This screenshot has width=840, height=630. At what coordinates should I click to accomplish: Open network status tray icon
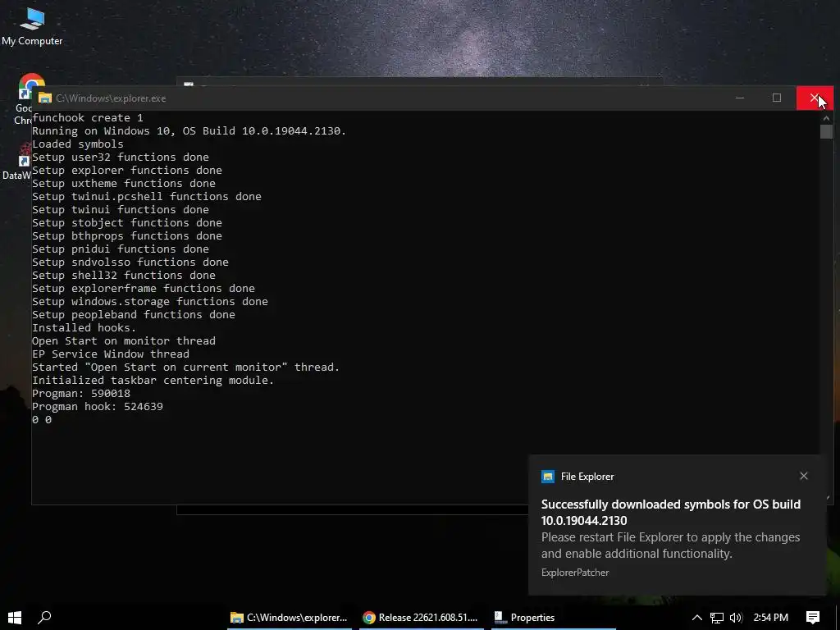(x=717, y=618)
